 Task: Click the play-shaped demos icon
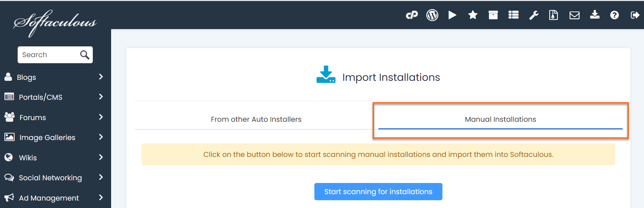[452, 15]
